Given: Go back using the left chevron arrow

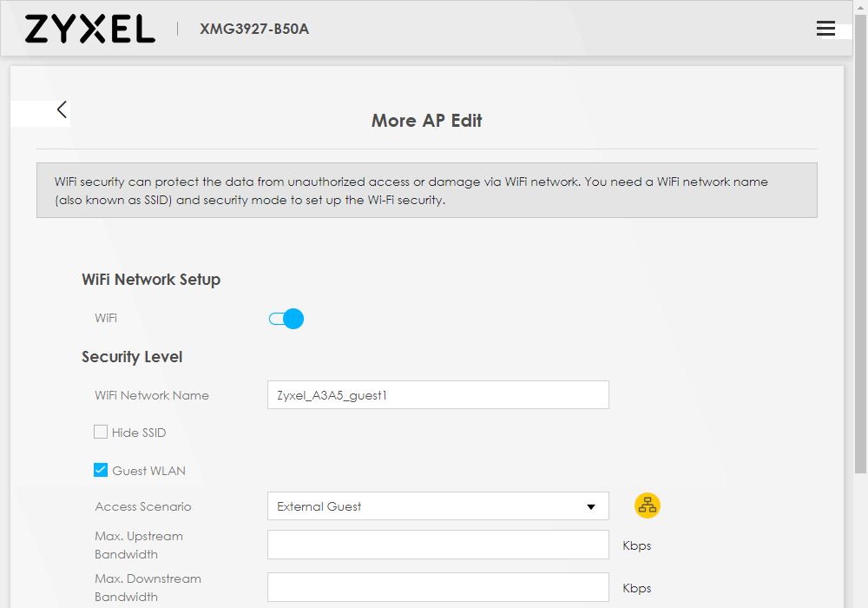Looking at the screenshot, I should click(62, 109).
